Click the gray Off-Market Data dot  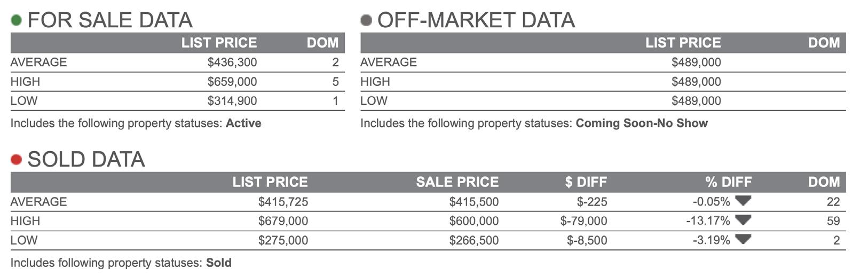[x=366, y=20]
